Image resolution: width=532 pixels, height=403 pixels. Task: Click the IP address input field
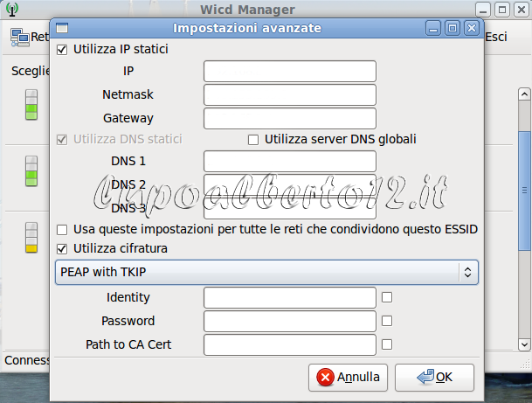(290, 72)
